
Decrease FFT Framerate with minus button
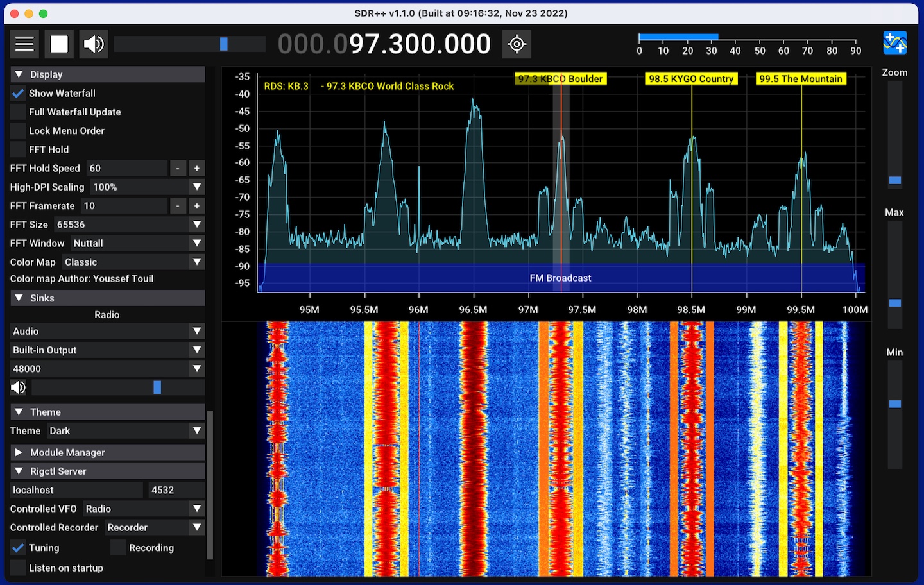pyautogui.click(x=178, y=206)
